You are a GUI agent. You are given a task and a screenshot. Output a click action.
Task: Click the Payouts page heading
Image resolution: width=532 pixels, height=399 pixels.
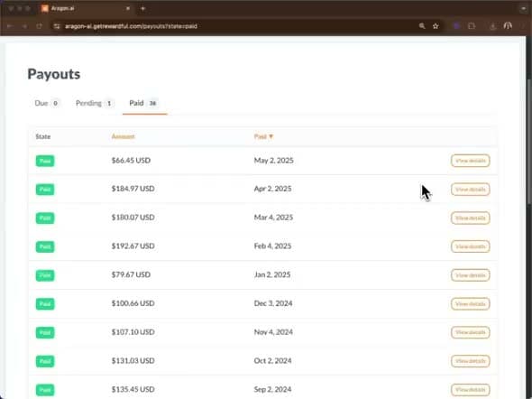coord(54,74)
